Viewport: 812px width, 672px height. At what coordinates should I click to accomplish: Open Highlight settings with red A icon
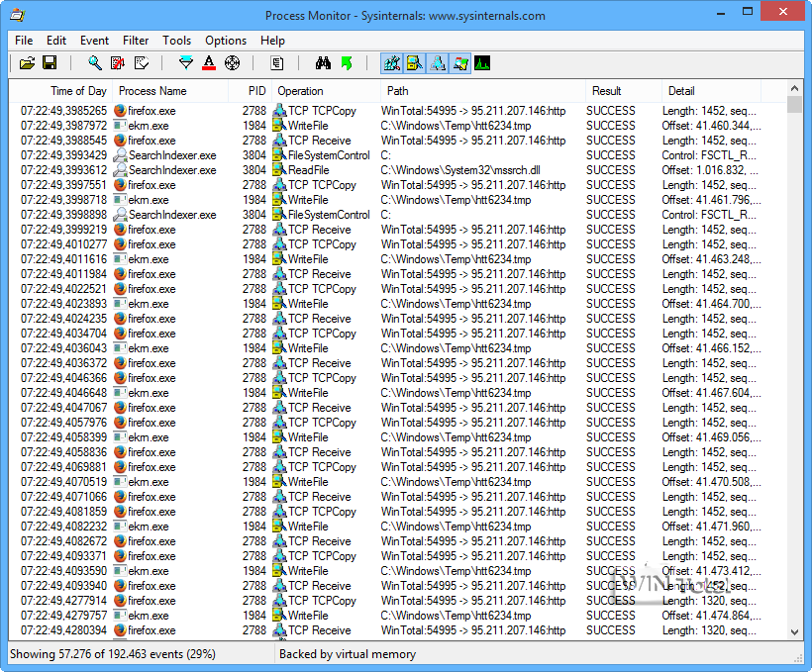click(209, 63)
